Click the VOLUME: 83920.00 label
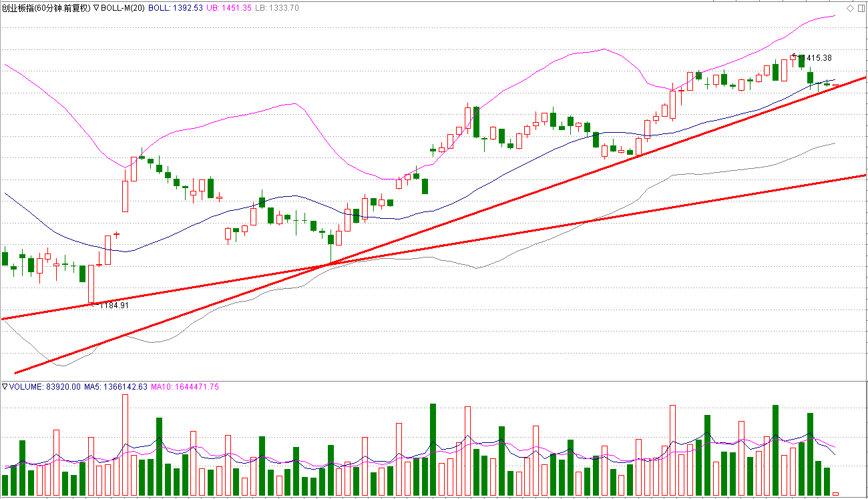 pyautogui.click(x=45, y=386)
